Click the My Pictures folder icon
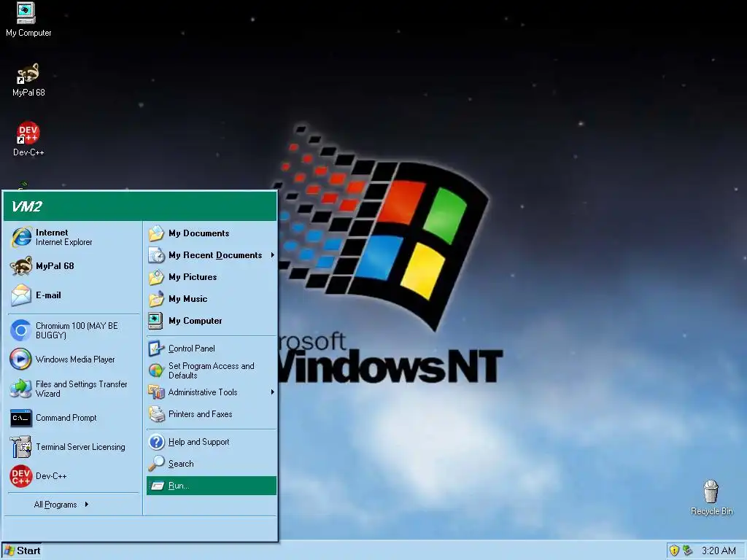Screen dimensions: 747x560 (x=156, y=277)
